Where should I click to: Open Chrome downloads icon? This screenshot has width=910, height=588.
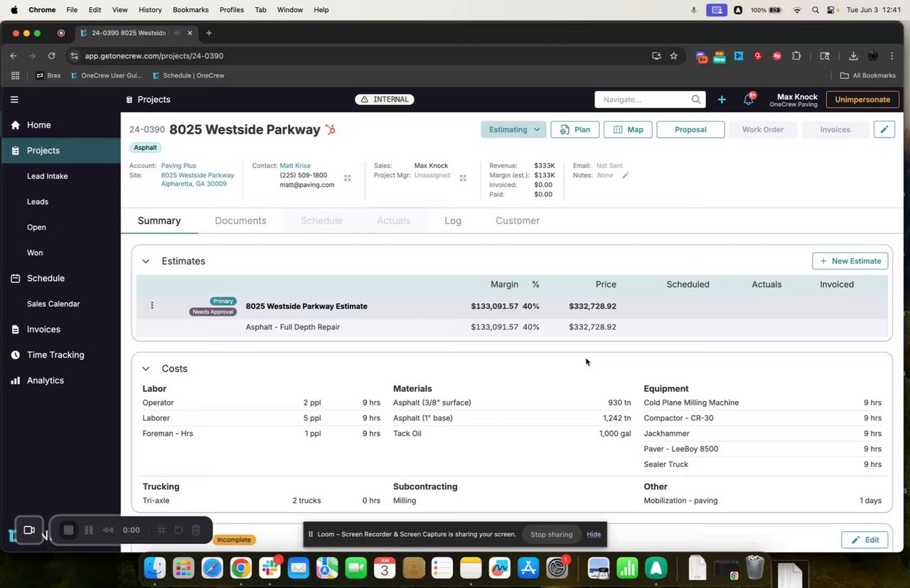[853, 55]
